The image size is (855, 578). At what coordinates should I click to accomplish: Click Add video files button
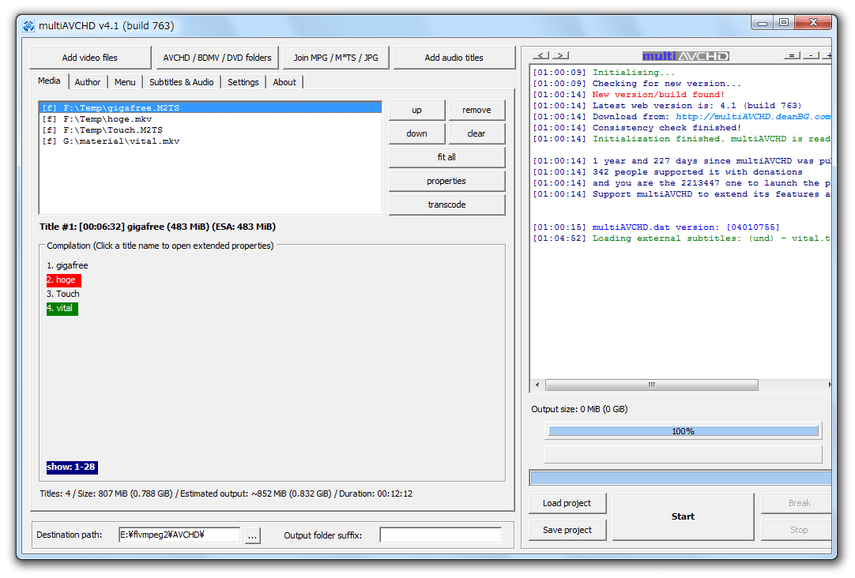89,58
